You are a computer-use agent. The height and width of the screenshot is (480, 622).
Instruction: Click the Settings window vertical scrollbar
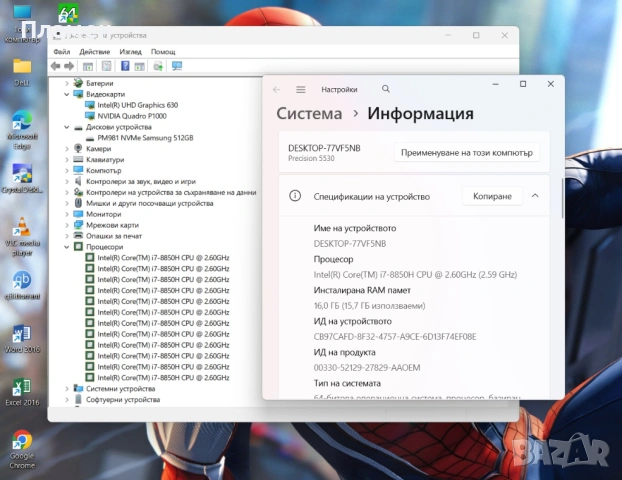click(562, 198)
